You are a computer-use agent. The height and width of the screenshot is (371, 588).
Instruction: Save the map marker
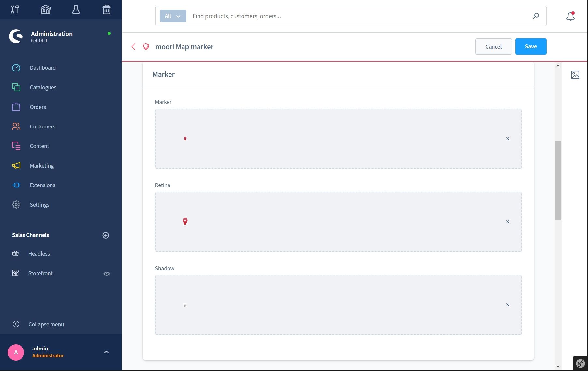[531, 47]
